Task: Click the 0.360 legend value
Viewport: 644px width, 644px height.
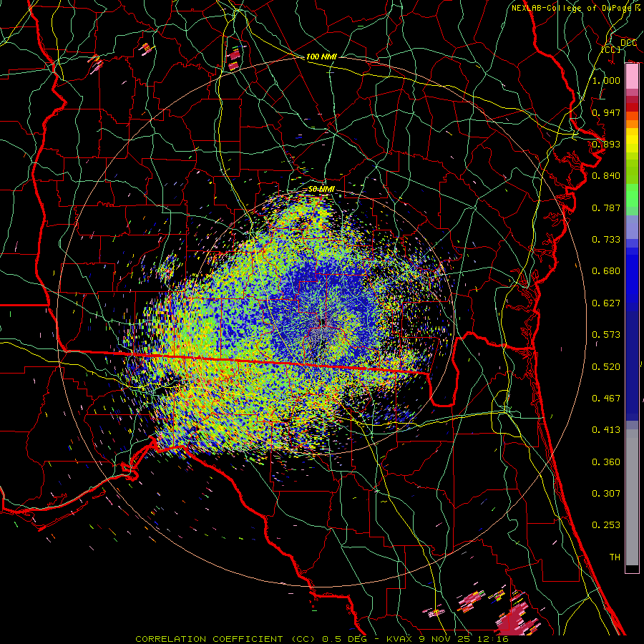Action: [606, 462]
